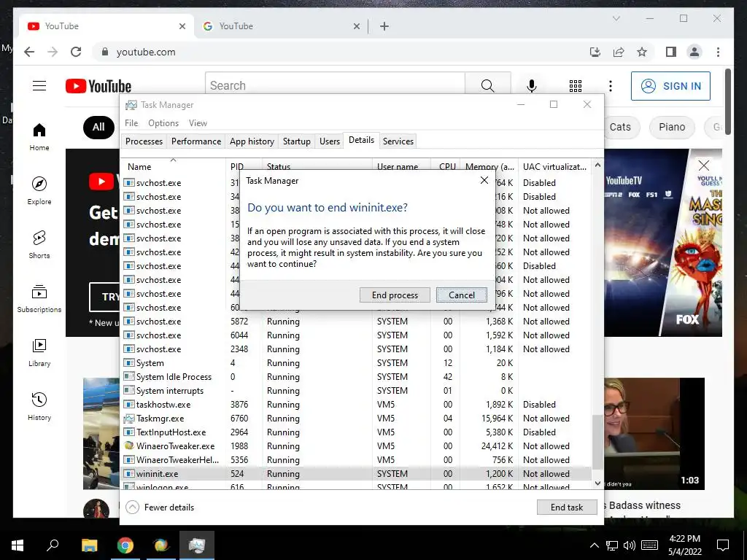Image resolution: width=747 pixels, height=560 pixels.
Task: Open video thumbnail with 1:03 duration
Action: pos(654,433)
